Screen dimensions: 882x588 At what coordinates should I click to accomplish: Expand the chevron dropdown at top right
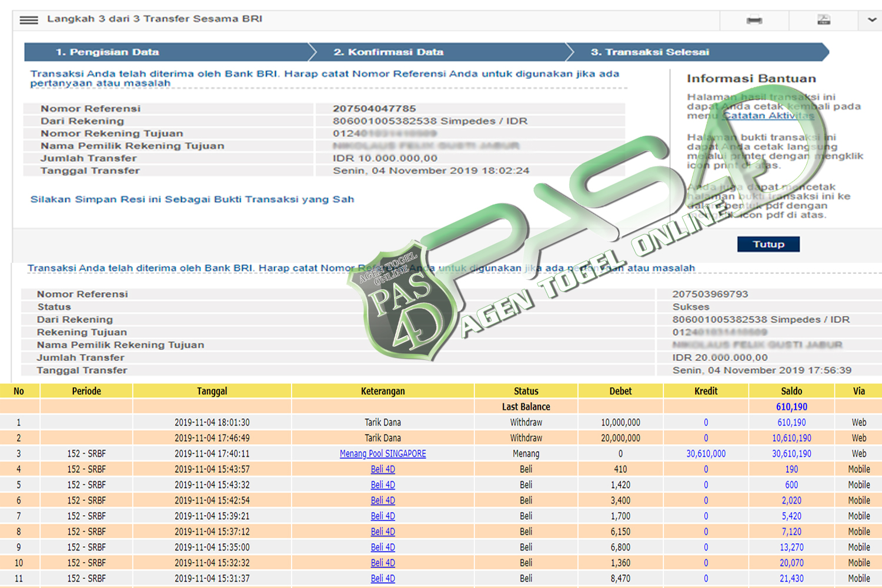point(872,20)
